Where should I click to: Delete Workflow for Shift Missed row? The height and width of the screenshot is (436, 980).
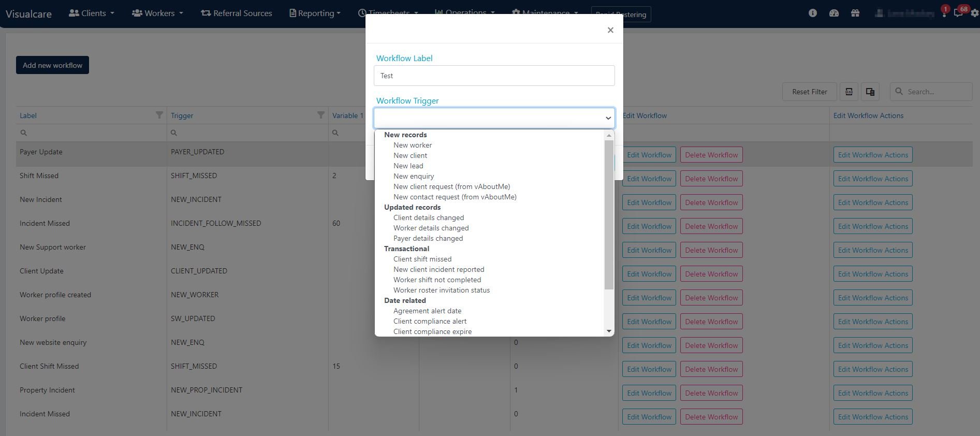[x=711, y=179]
